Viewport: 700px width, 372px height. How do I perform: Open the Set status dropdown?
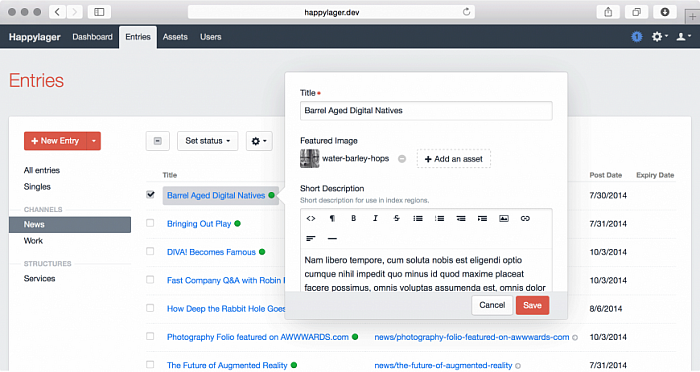tap(208, 141)
